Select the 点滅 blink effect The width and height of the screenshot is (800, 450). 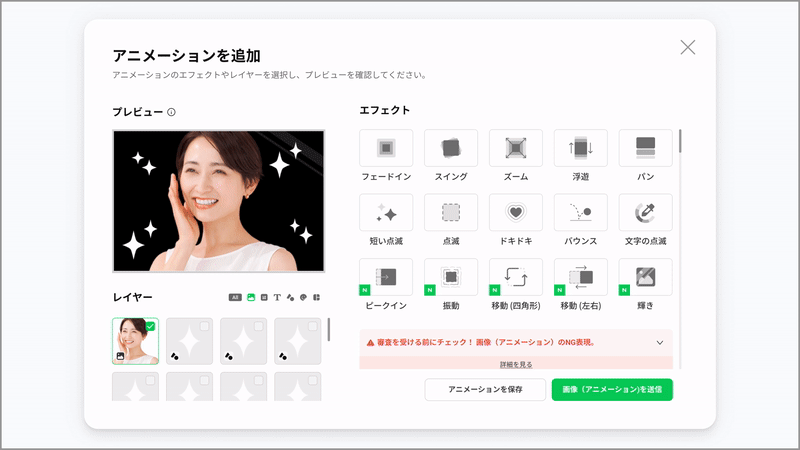(x=451, y=212)
